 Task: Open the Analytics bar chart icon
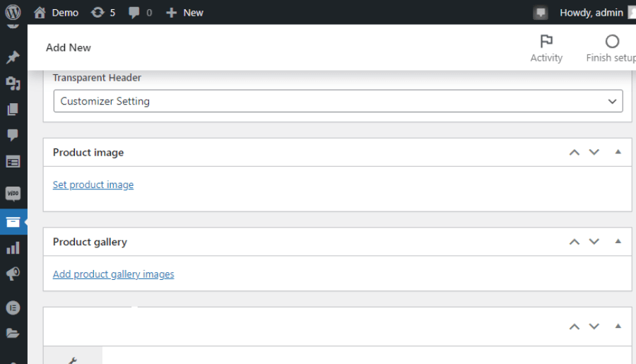(13, 248)
